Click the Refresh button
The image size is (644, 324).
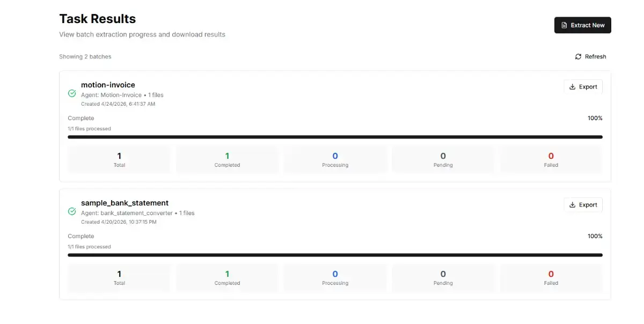pos(590,56)
